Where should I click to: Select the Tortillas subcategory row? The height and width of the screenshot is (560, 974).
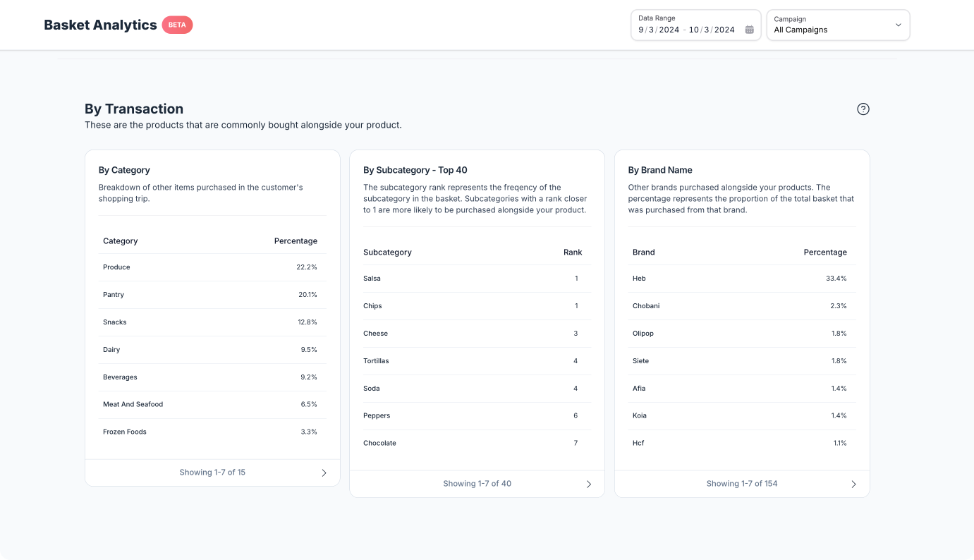(477, 361)
